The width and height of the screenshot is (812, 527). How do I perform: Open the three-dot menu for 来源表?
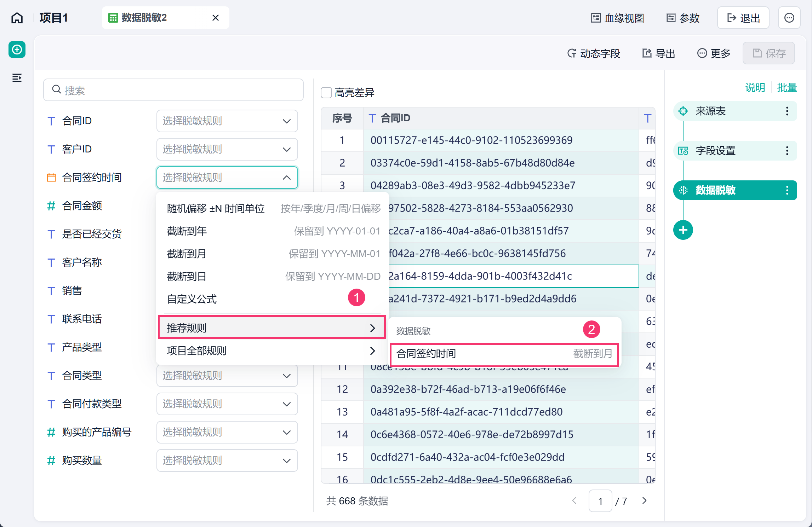(787, 111)
